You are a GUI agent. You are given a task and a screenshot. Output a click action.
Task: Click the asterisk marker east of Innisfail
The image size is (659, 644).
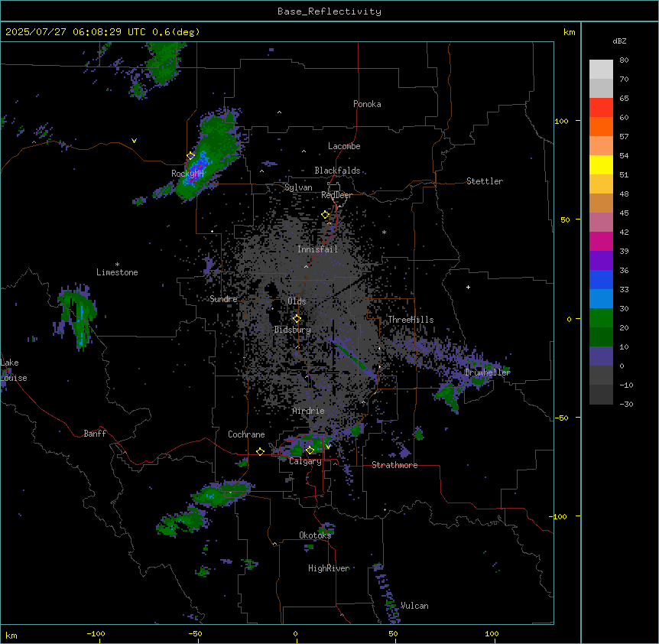(x=384, y=232)
